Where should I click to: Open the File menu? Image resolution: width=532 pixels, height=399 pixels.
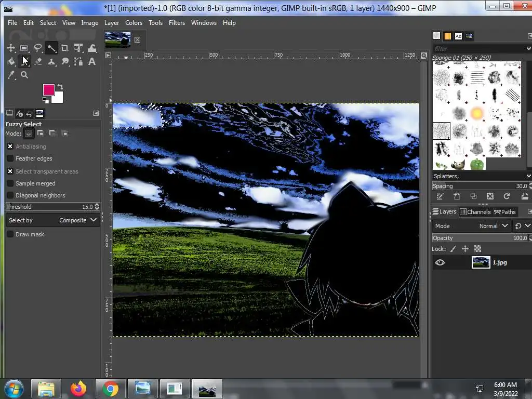[x=12, y=23]
